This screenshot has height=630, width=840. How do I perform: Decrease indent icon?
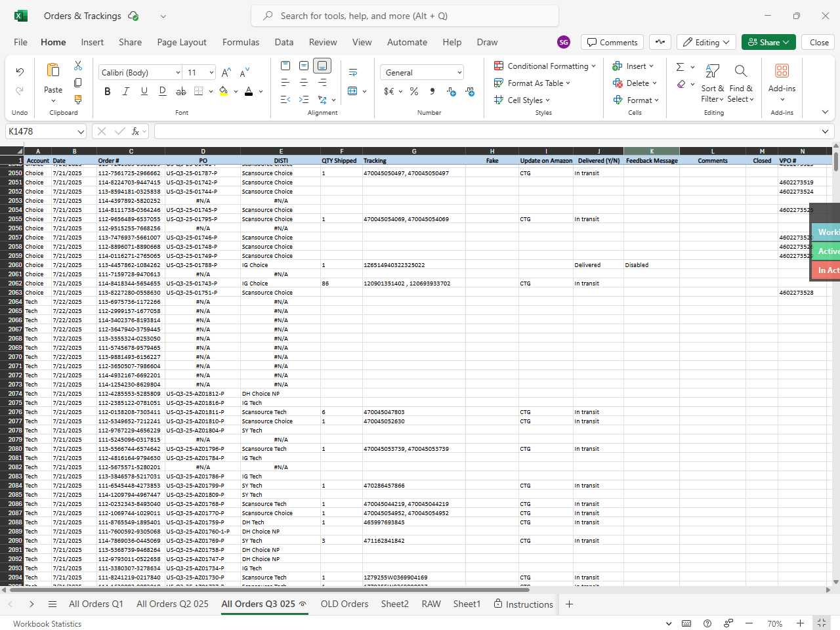(x=285, y=100)
